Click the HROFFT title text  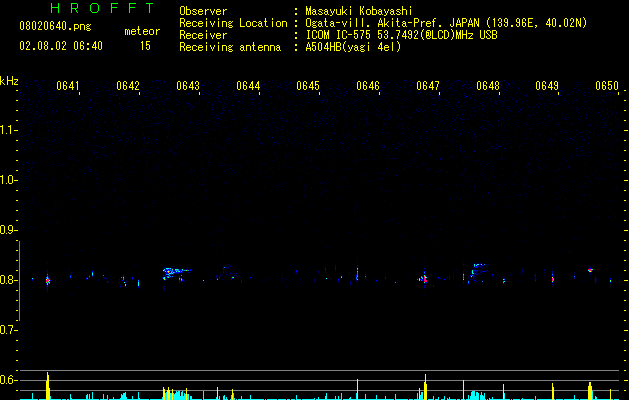102,8
